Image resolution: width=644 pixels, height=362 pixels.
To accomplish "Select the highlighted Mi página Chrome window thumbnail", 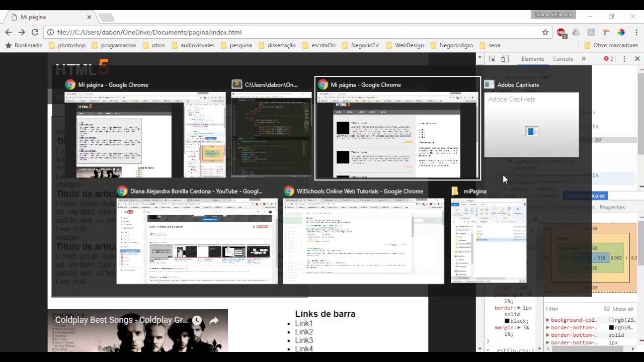I will pyautogui.click(x=397, y=135).
